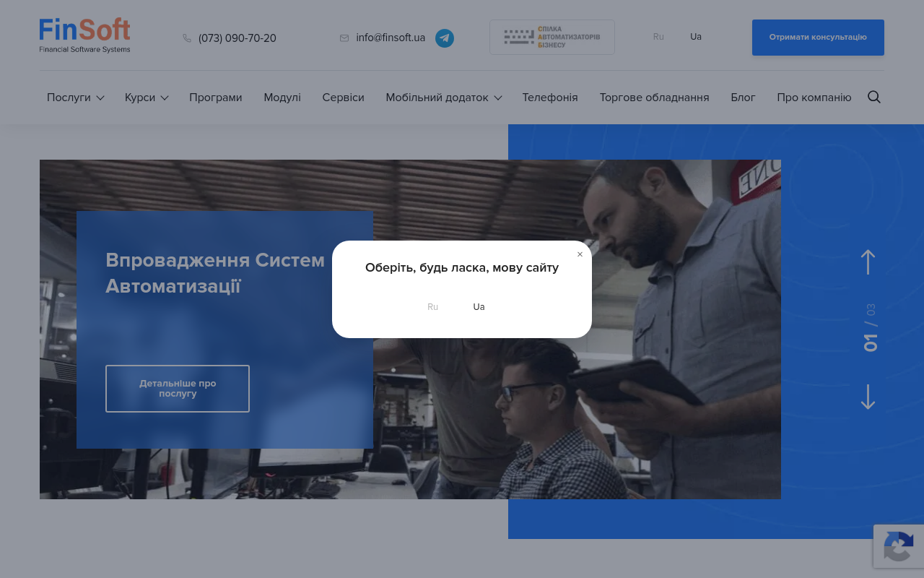
Task: Switch header language to Ua
Action: [x=696, y=37]
